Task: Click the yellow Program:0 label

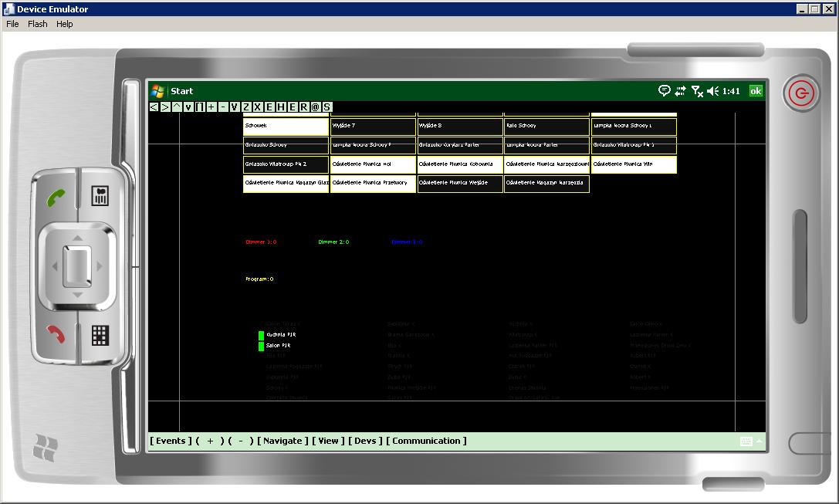Action: click(259, 279)
